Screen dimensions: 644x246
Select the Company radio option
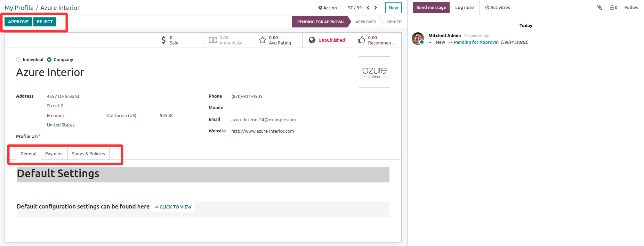click(x=49, y=60)
